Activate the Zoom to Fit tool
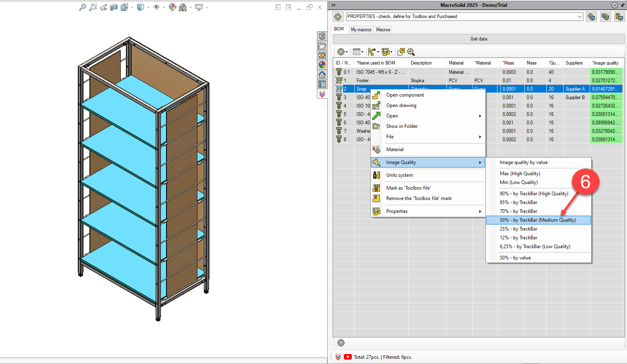 click(x=82, y=7)
